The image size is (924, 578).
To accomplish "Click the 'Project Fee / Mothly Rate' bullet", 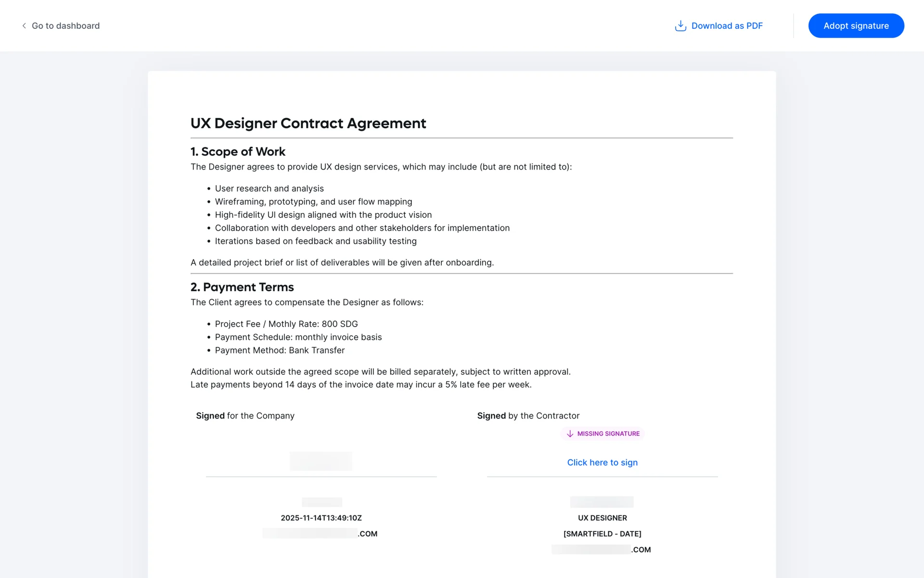I will [286, 324].
